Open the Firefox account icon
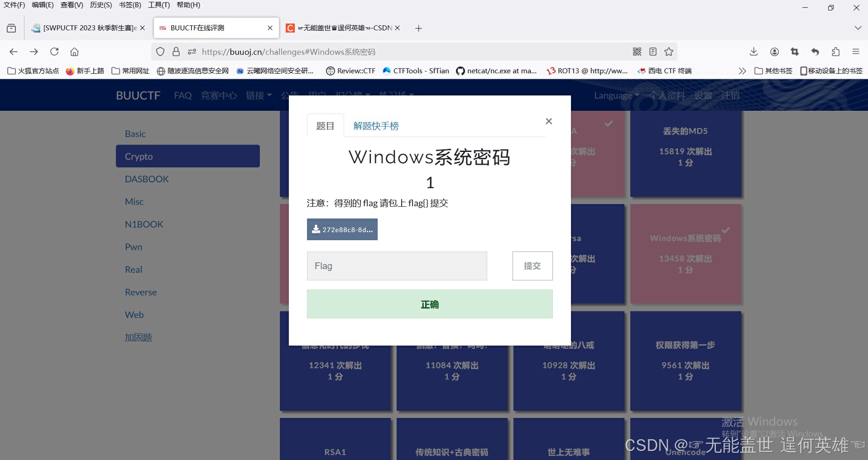The width and height of the screenshot is (868, 460). 774,52
